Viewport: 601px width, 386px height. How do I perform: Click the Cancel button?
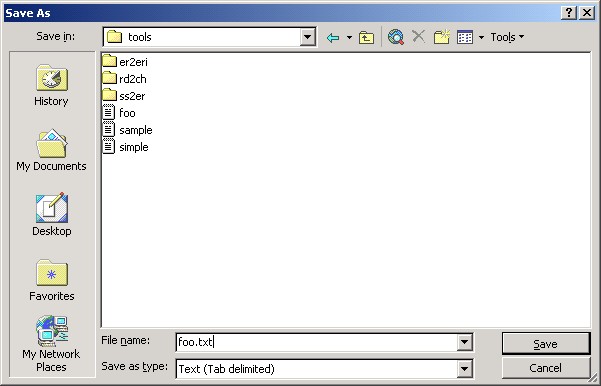546,368
